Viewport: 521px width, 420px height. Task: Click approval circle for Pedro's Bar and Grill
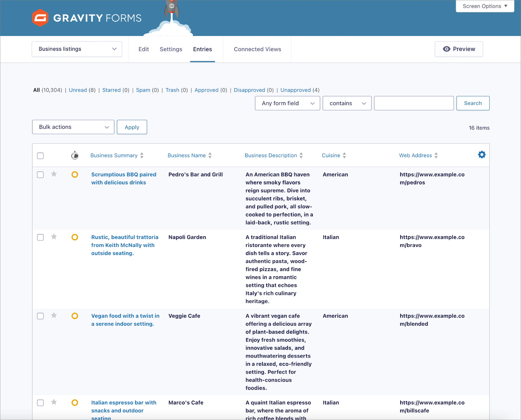[75, 174]
